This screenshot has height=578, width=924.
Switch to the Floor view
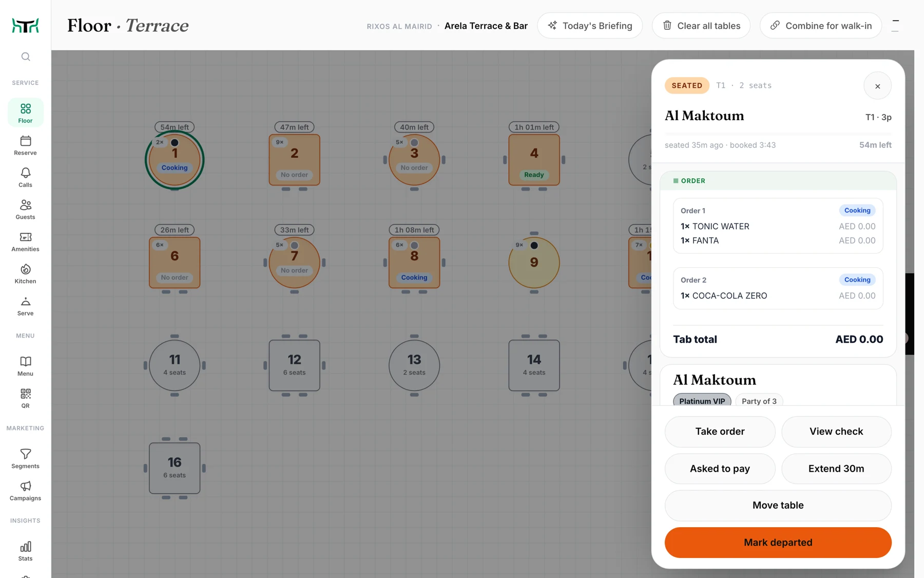(25, 113)
